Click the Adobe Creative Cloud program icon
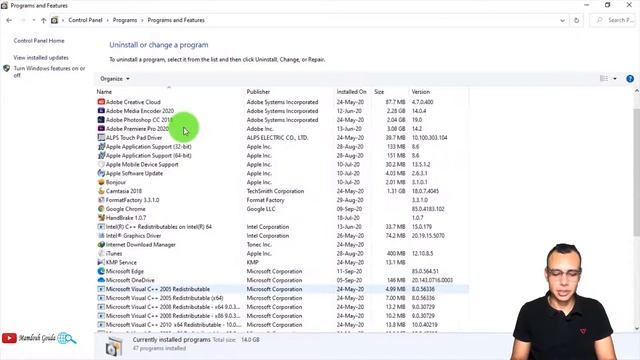640x360 pixels. coord(101,102)
